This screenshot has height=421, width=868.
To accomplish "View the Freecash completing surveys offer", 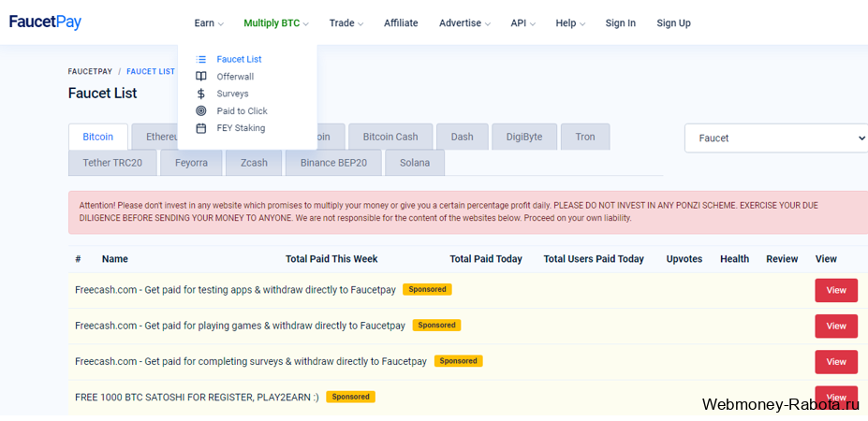I will (x=836, y=362).
